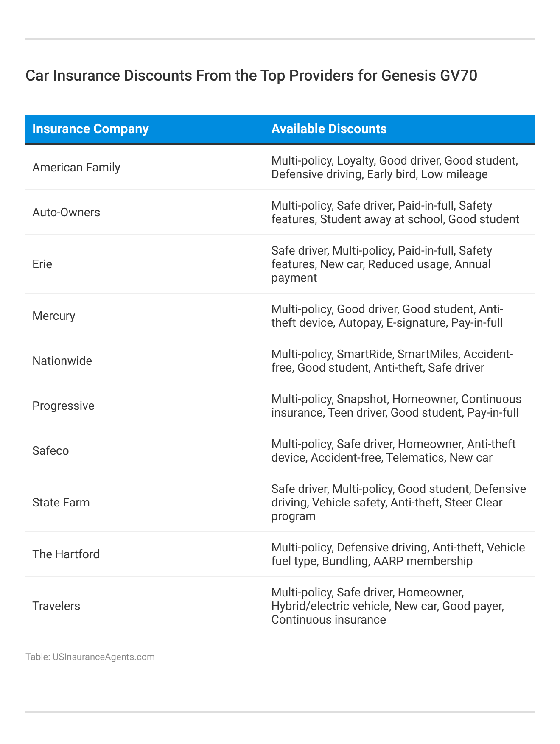Click the Safeco company name
This screenshot has height=744, width=560.
(50, 451)
